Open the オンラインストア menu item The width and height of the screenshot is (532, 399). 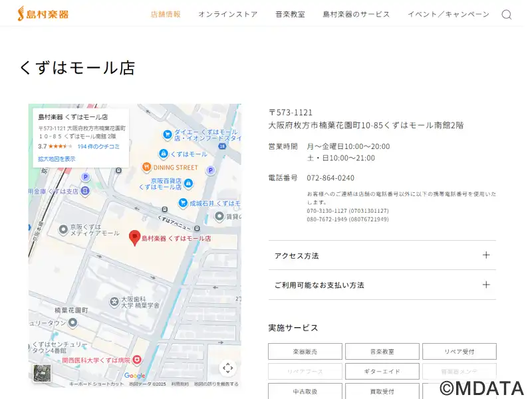(x=227, y=14)
